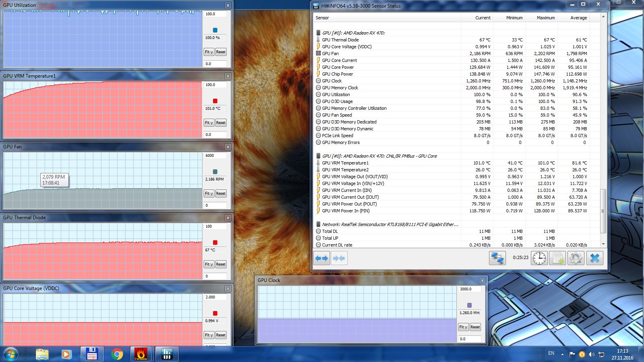Launch the media player taskbar icon

click(x=67, y=354)
